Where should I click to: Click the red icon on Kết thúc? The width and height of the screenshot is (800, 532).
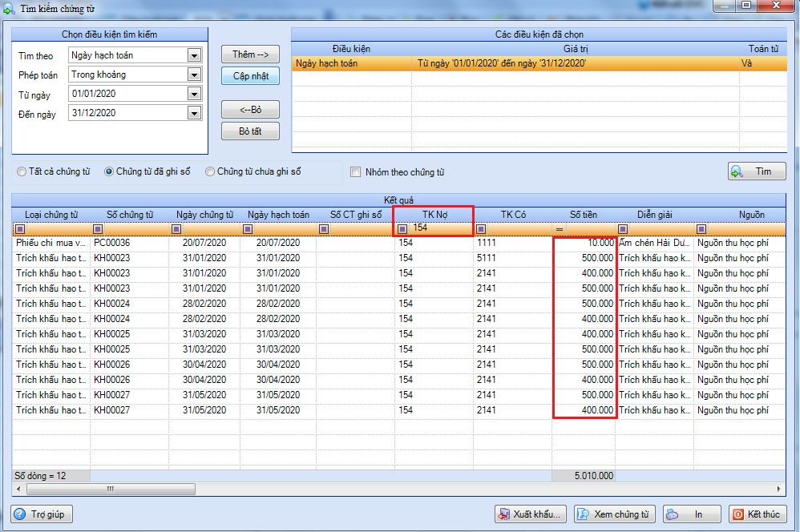737,514
